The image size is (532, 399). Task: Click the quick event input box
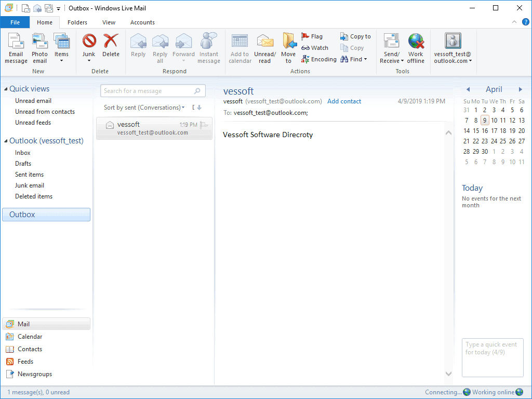(493, 357)
